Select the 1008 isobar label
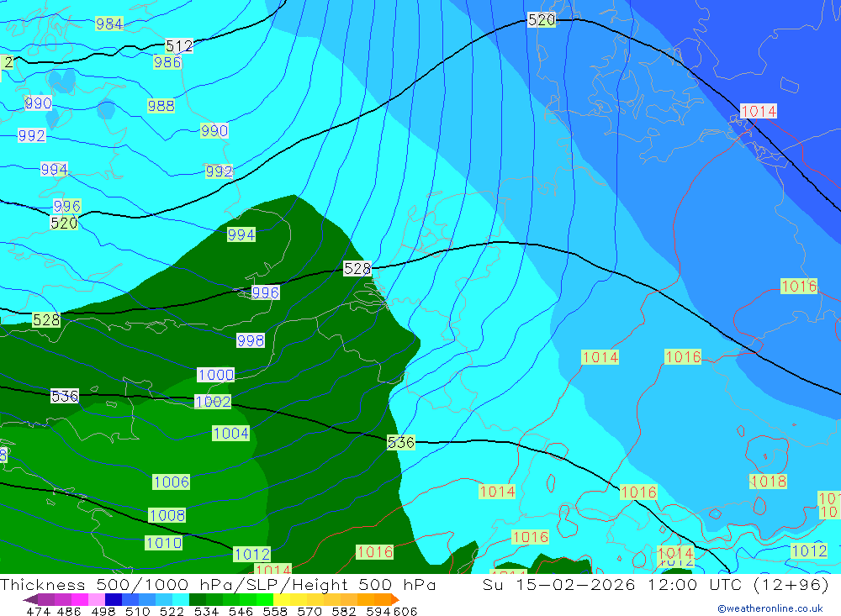Image resolution: width=841 pixels, height=616 pixels. [x=167, y=515]
